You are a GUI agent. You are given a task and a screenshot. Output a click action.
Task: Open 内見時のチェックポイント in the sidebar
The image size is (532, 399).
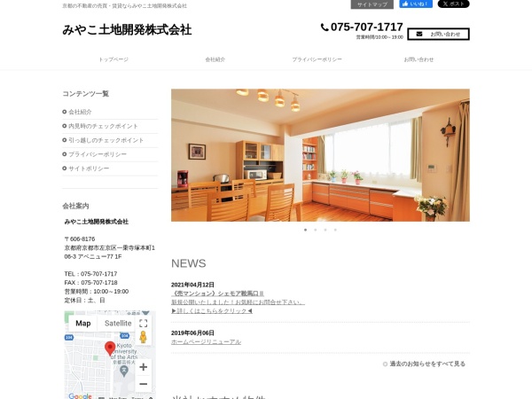(x=103, y=126)
